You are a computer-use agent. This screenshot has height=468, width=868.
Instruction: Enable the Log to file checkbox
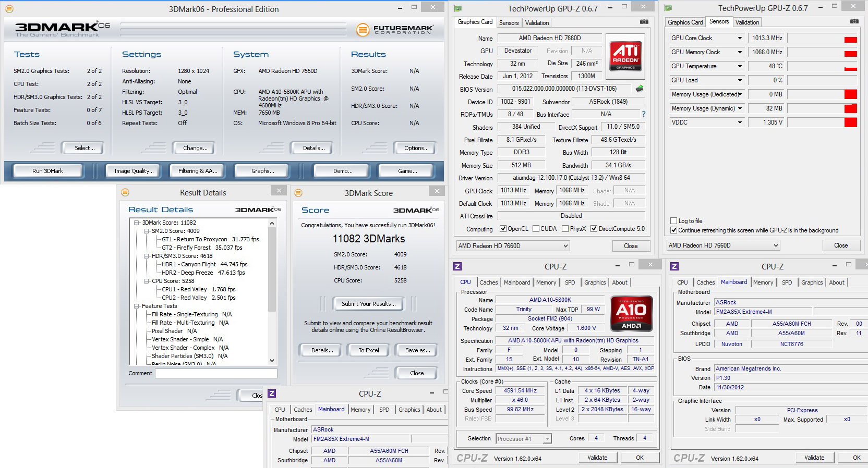coord(673,221)
